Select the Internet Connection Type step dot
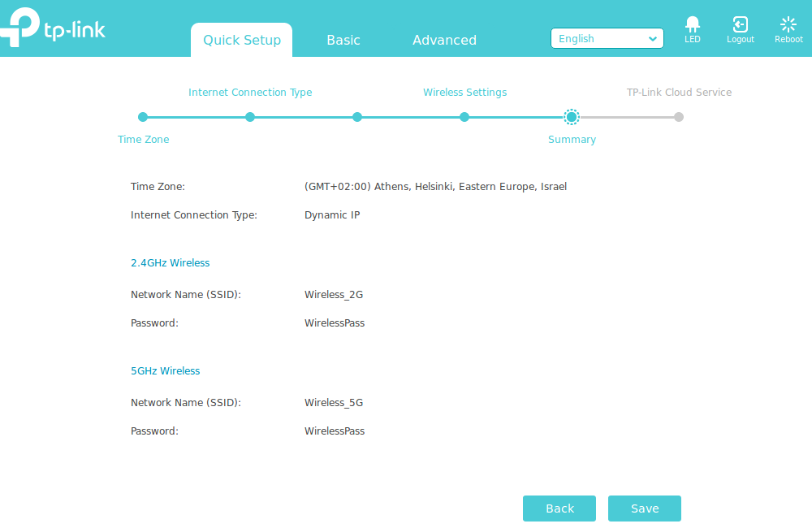812x528 pixels. (x=250, y=117)
